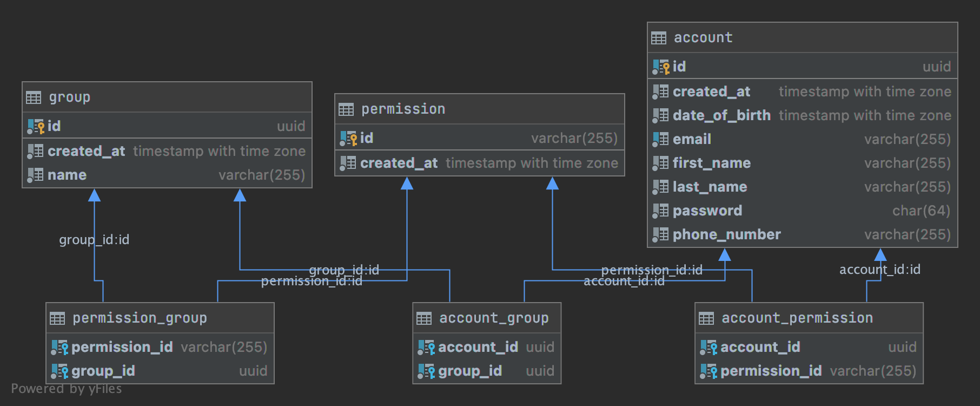Click the account table header icon
This screenshot has height=406, width=980.
click(659, 38)
